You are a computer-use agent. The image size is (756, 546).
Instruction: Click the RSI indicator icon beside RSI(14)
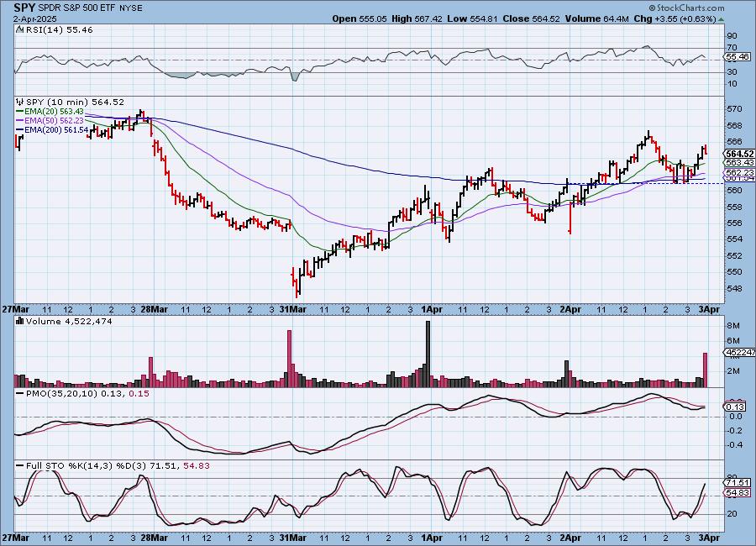tap(20, 30)
